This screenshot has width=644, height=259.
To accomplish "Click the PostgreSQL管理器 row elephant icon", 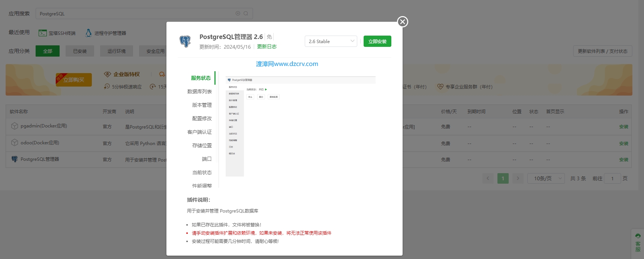I will point(14,159).
